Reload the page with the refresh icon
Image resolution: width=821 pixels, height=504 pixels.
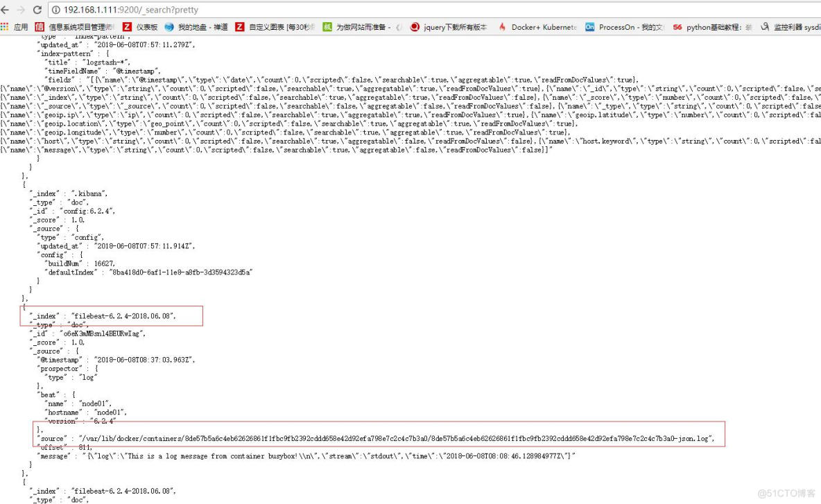point(37,10)
